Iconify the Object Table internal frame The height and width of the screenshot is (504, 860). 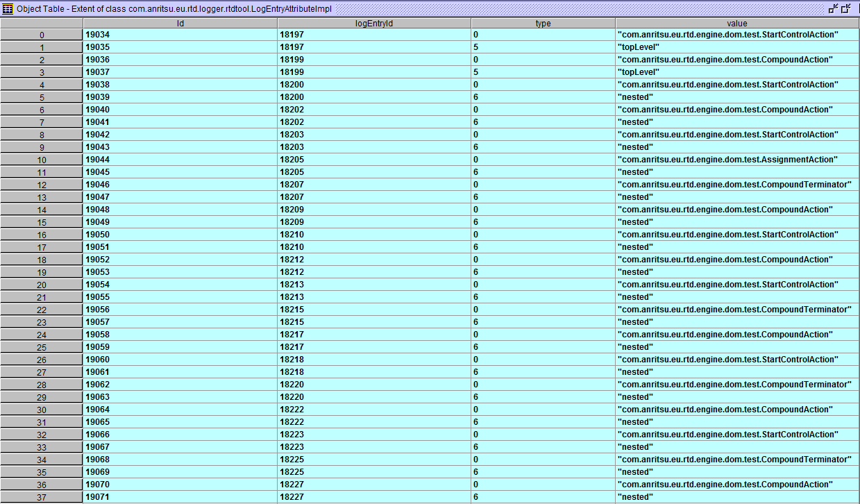(x=833, y=8)
